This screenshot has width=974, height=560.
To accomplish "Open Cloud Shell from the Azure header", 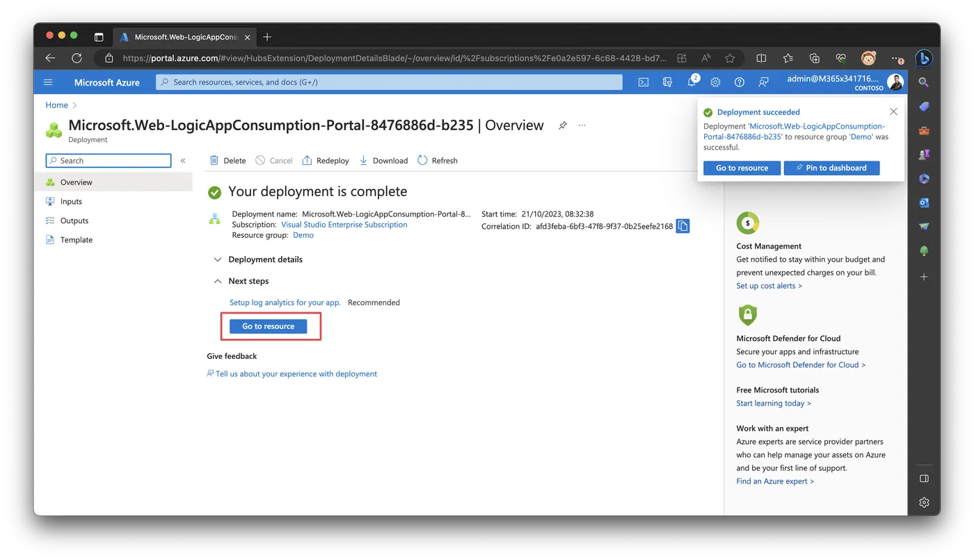I will click(x=644, y=82).
